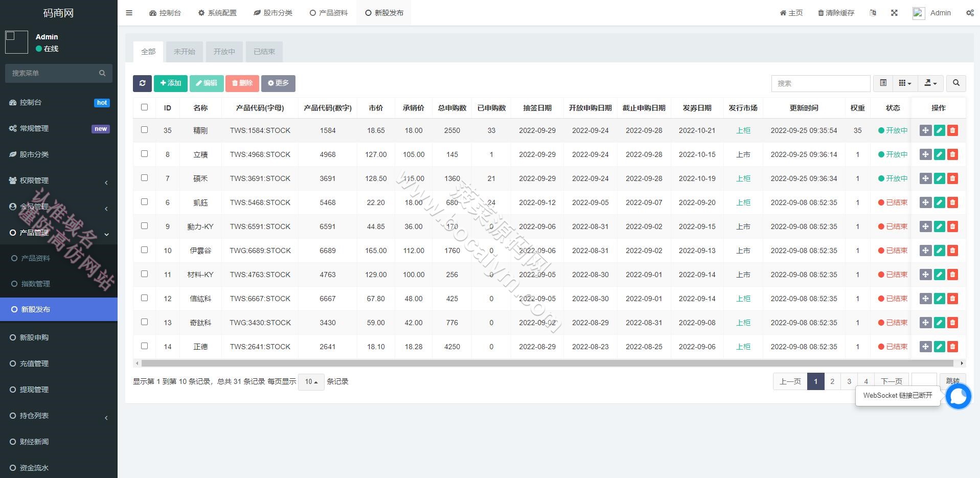Screen dimensions: 980x478
Task: Go to page 2 of the records
Action: tap(832, 381)
